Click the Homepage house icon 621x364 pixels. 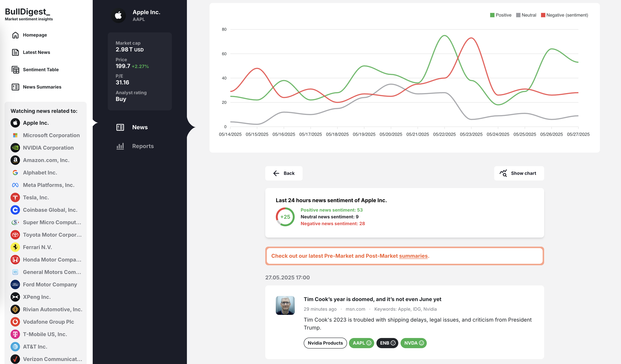[15, 35]
